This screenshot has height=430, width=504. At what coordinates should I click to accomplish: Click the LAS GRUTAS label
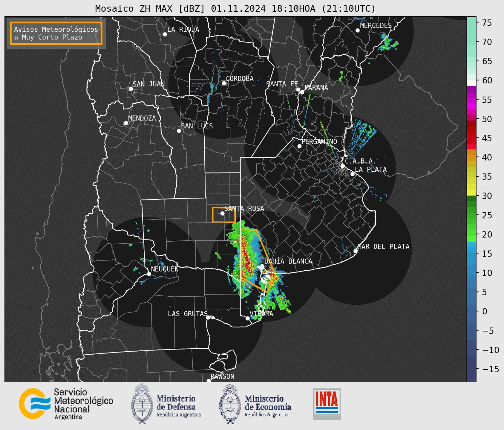point(188,314)
